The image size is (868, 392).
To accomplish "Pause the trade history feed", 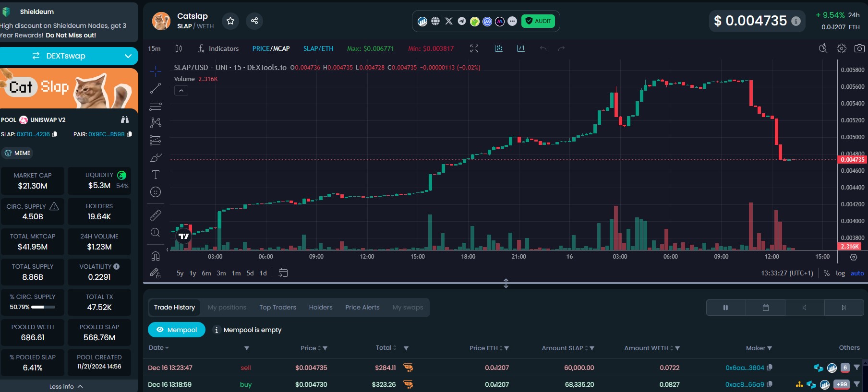I will pyautogui.click(x=726, y=308).
